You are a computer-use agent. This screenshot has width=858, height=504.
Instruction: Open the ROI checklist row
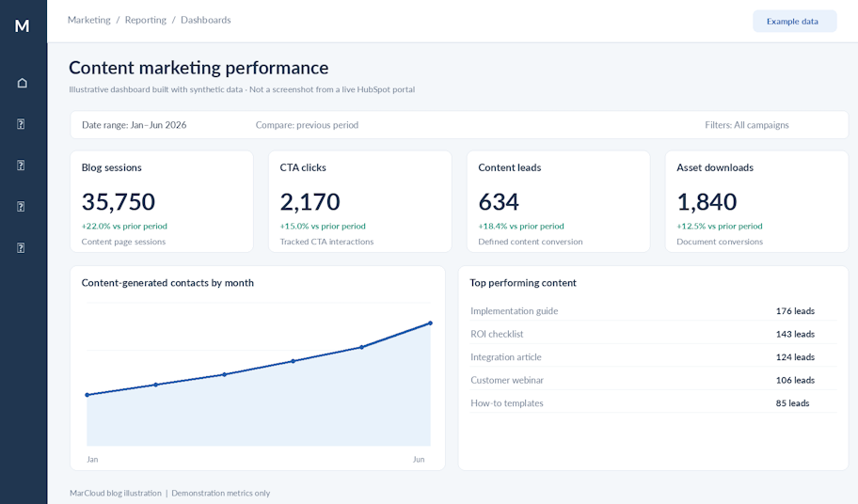pyautogui.click(x=653, y=334)
